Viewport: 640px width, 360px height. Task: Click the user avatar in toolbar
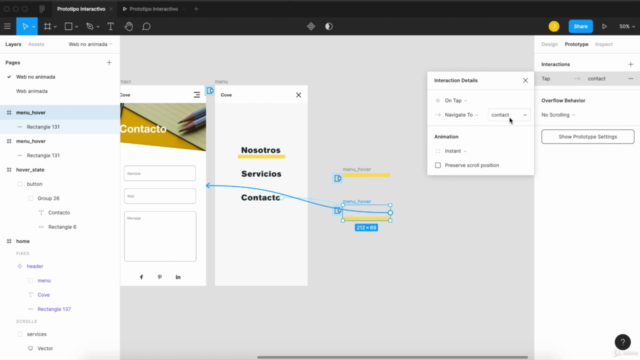554,27
